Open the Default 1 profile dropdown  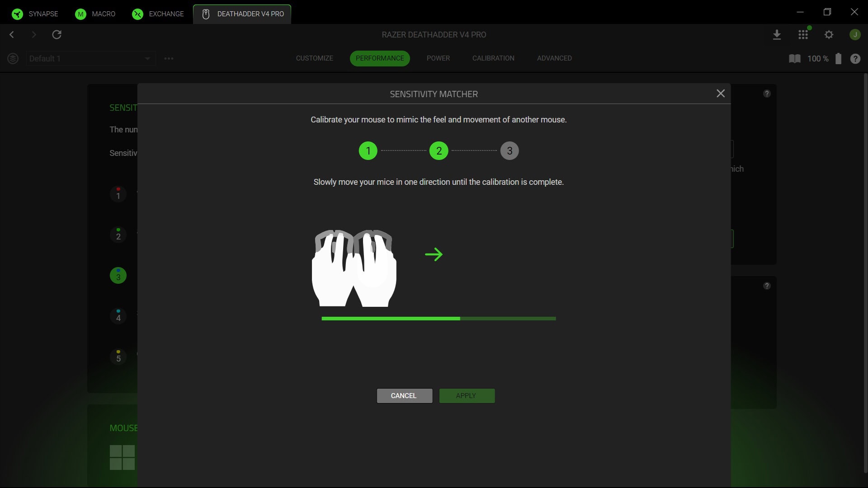click(91, 58)
